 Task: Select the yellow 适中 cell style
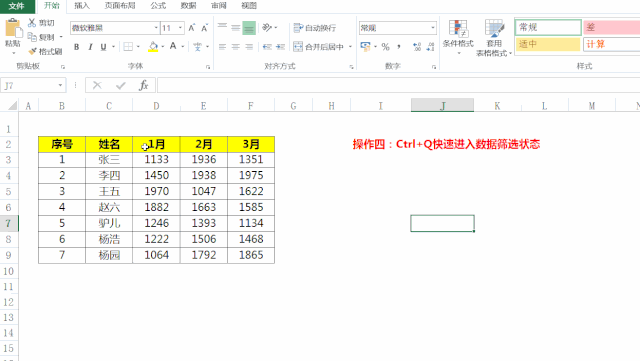tap(548, 44)
